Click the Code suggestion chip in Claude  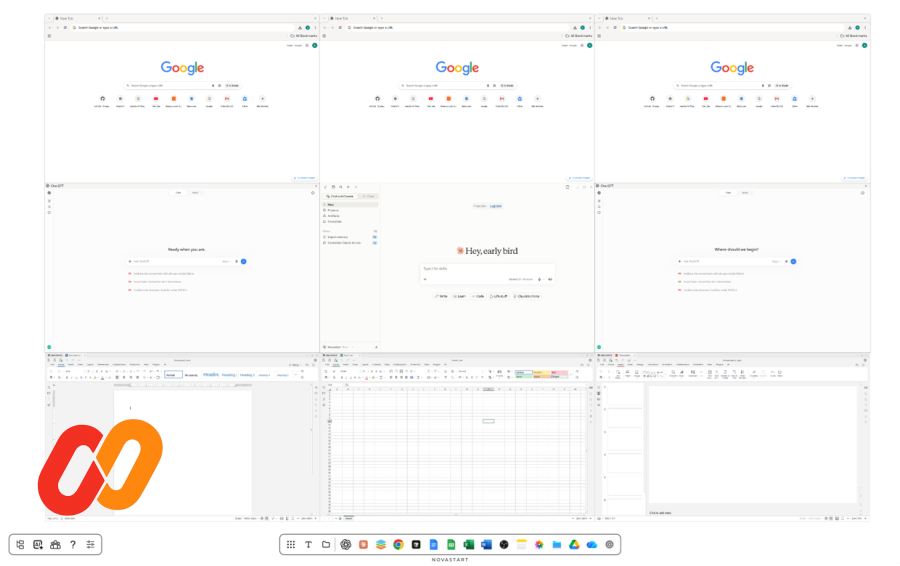coord(478,296)
